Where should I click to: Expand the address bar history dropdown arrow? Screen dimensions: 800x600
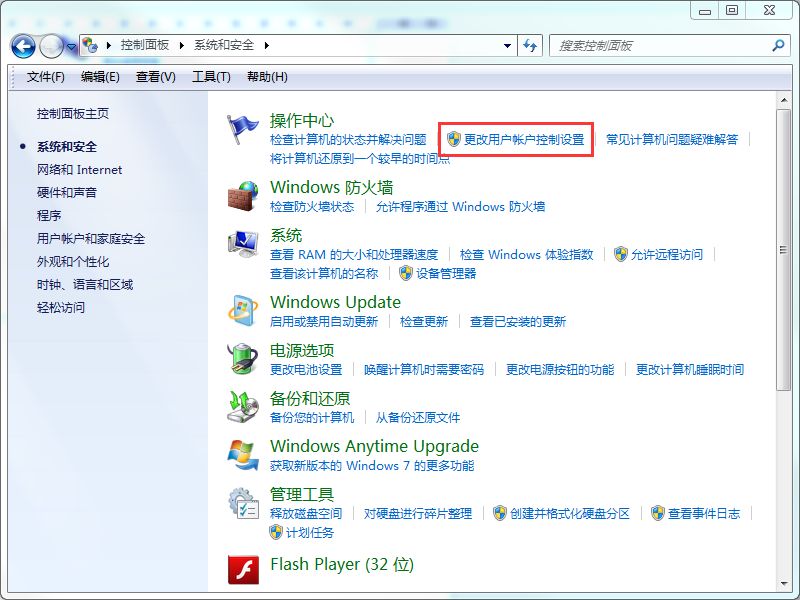pyautogui.click(x=507, y=46)
